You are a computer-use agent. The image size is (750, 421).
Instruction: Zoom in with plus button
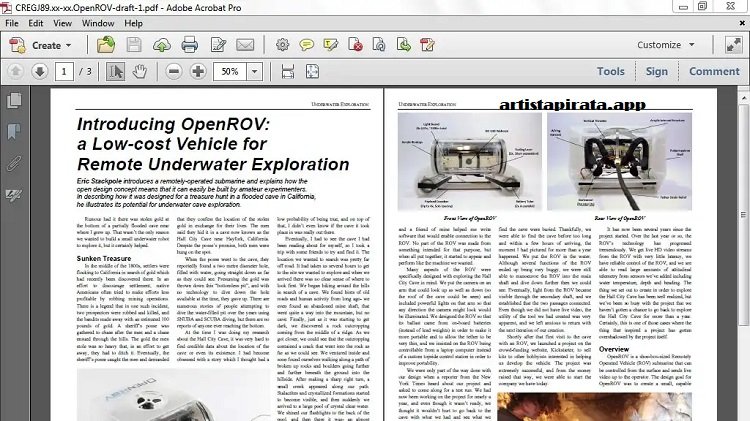click(x=198, y=72)
